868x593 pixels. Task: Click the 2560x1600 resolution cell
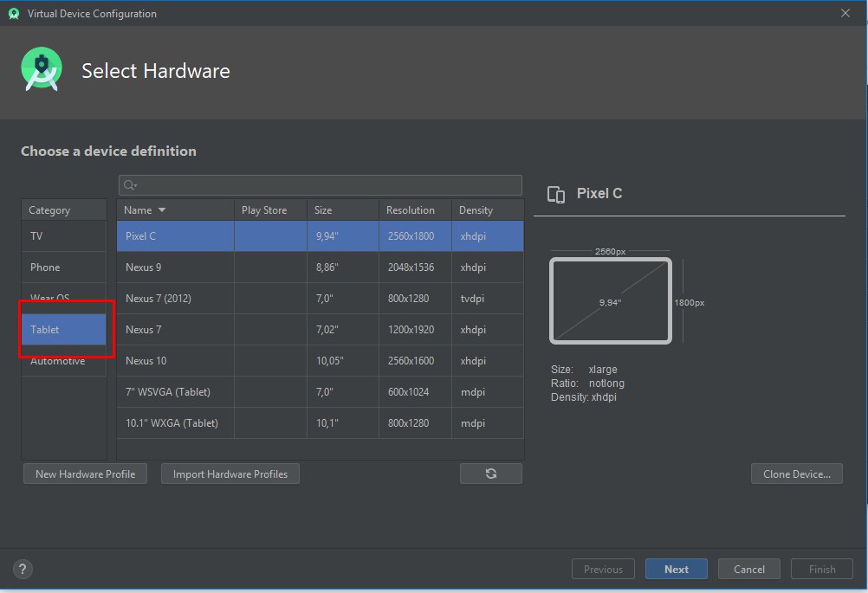[x=415, y=361]
